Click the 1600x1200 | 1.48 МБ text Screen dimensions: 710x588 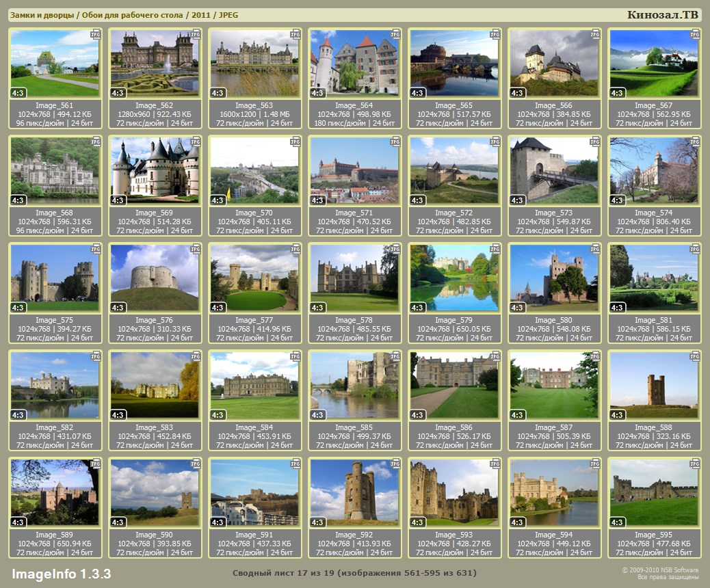click(254, 114)
